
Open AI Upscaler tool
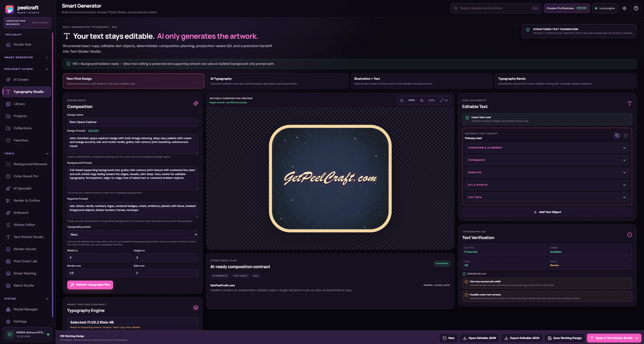click(x=27, y=188)
